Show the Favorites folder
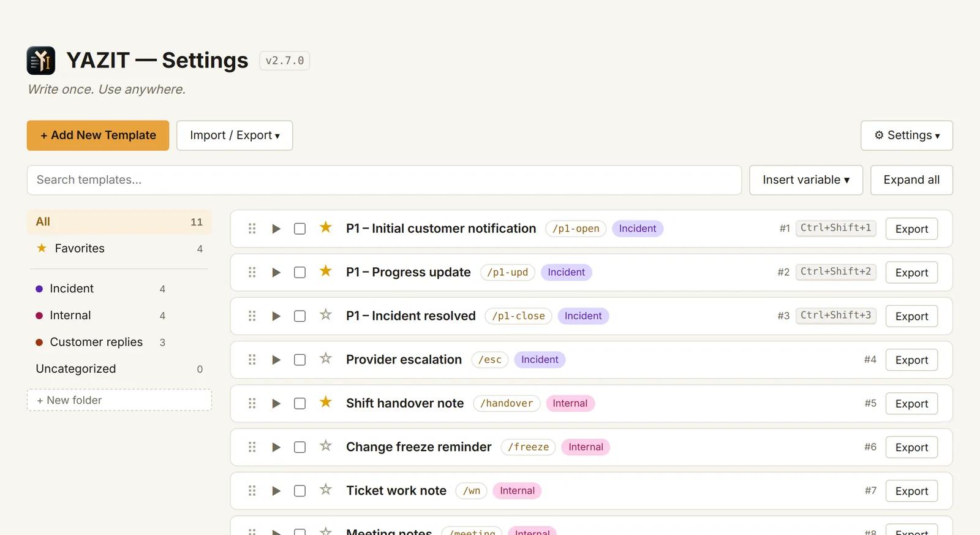 119,248
